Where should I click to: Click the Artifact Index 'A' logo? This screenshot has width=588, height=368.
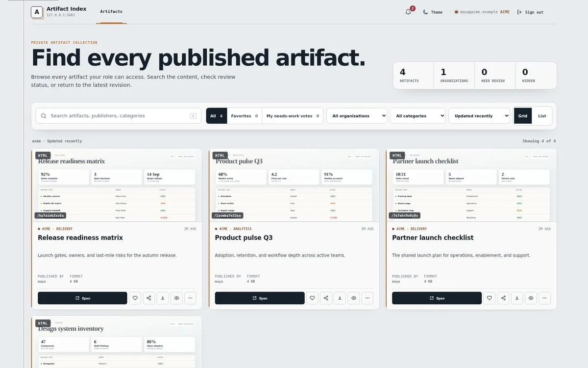click(x=37, y=12)
